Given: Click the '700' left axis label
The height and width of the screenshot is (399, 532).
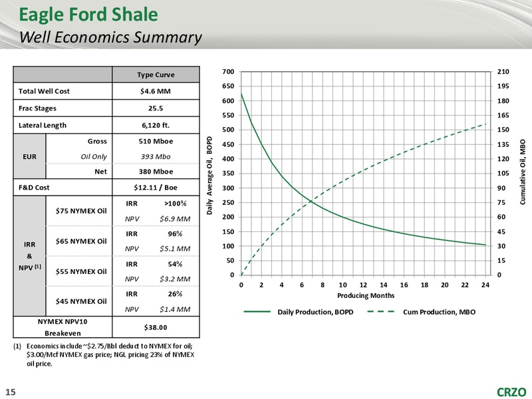Looking at the screenshot, I should pyautogui.click(x=228, y=72).
